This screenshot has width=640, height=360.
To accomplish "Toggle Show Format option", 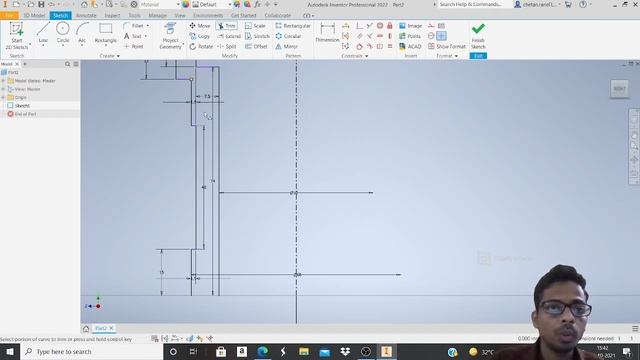I will pos(447,47).
